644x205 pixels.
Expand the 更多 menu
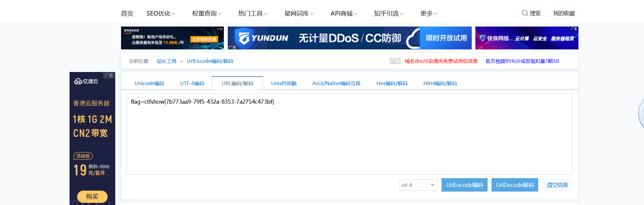click(x=429, y=13)
